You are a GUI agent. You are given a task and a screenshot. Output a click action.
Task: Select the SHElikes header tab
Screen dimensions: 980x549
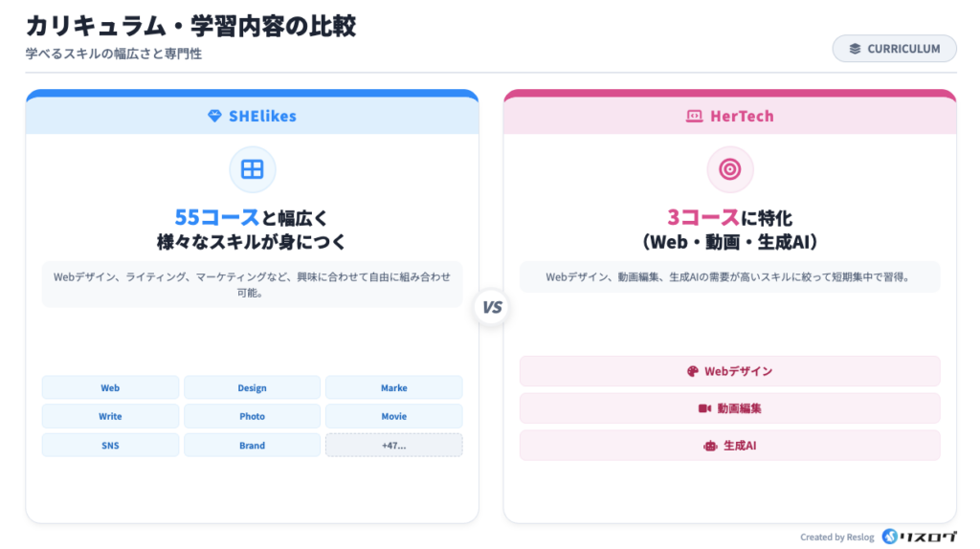(253, 116)
